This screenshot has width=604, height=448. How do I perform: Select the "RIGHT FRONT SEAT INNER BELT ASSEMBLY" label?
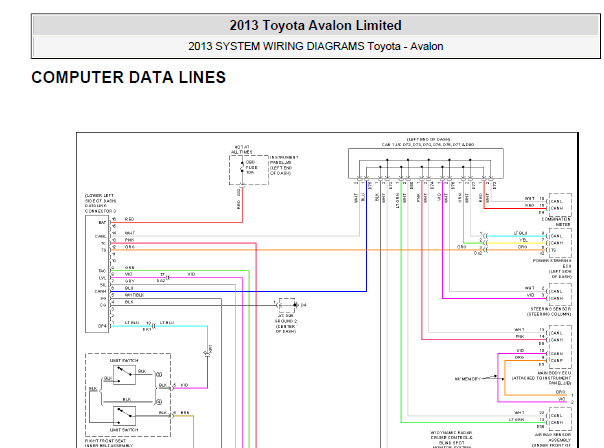(x=109, y=443)
